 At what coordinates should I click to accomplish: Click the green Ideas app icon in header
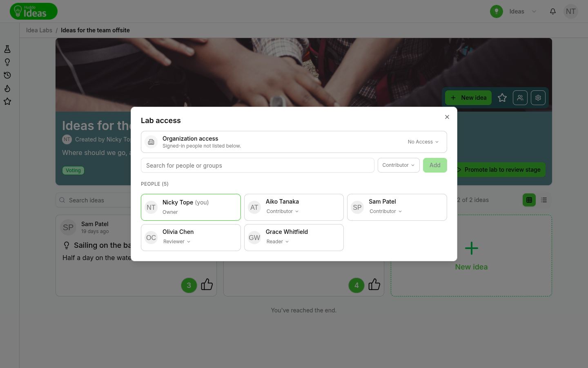point(497,11)
